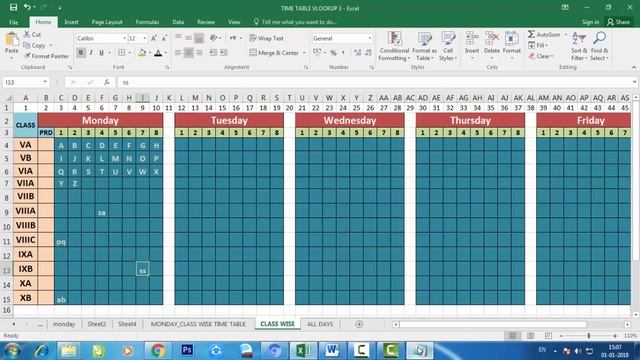The width and height of the screenshot is (640, 360).
Task: Add a new sheet with plus icon
Action: click(359, 324)
